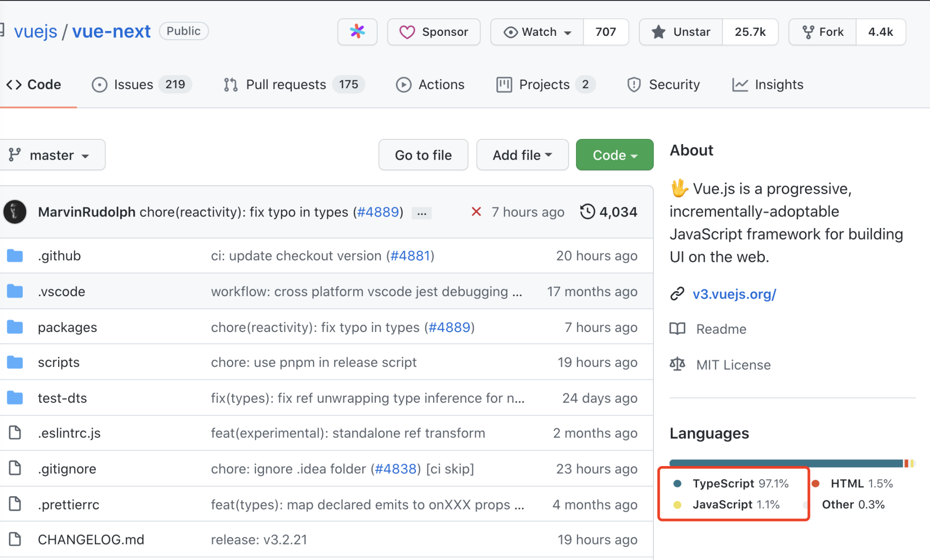Click the Go to file button

(x=423, y=155)
